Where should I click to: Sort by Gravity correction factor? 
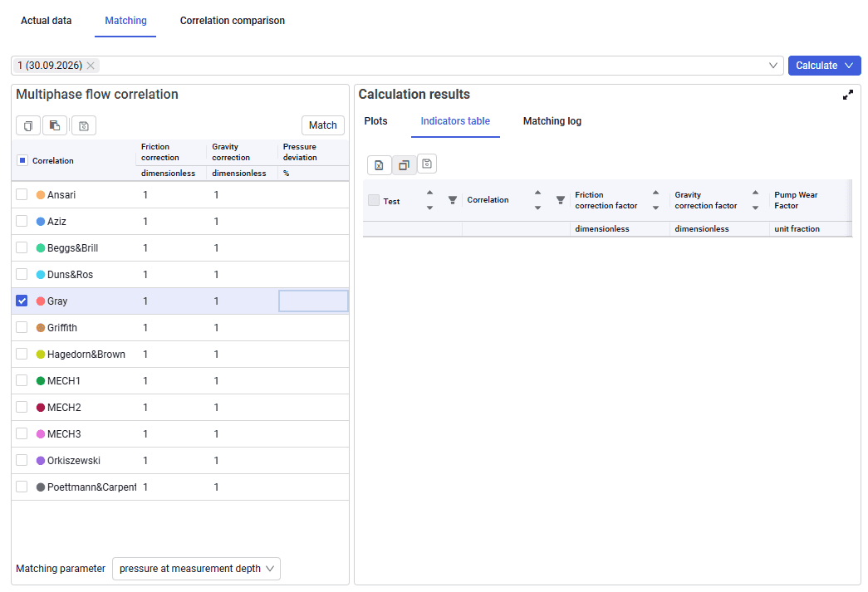(755, 200)
